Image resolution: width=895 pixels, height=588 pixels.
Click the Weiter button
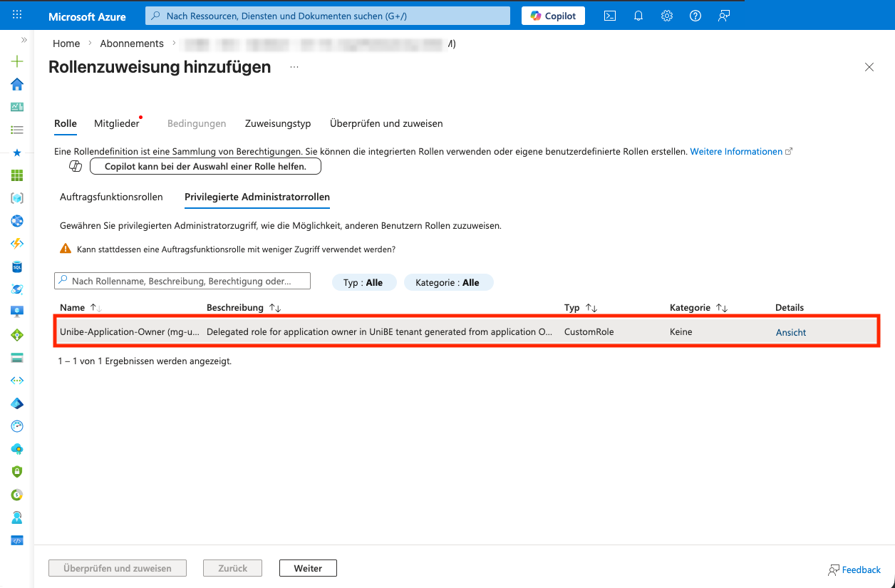coord(308,568)
